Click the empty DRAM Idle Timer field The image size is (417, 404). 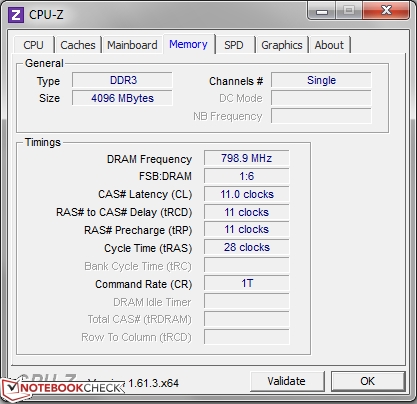click(x=247, y=301)
